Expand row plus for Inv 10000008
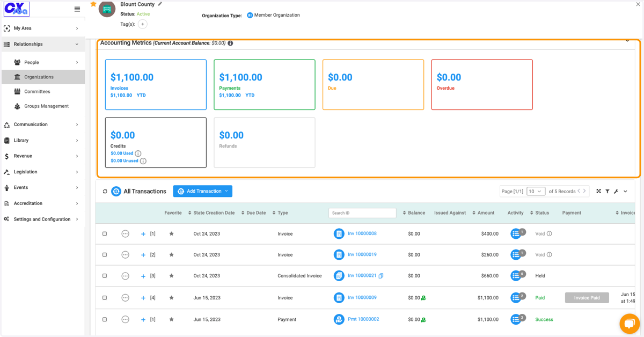The image size is (644, 337). point(143,234)
